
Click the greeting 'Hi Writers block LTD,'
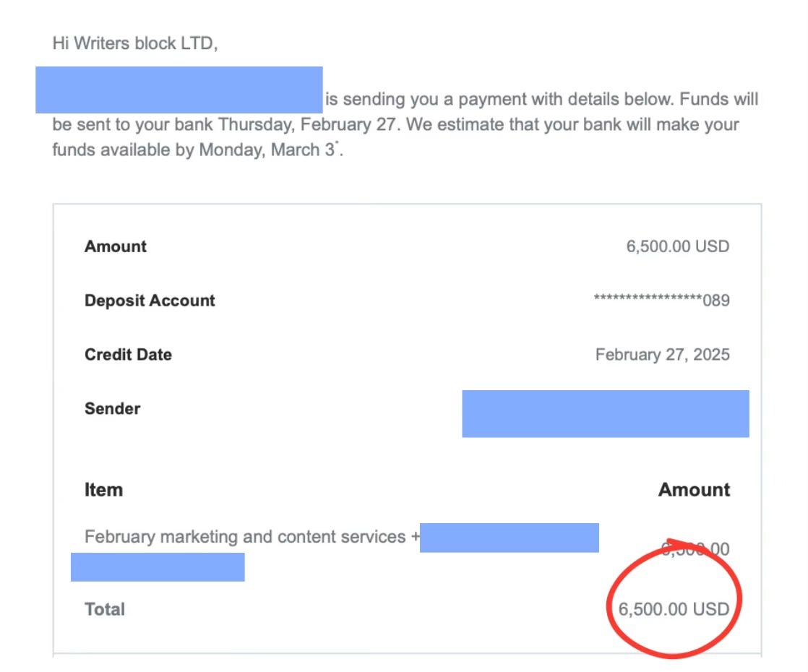pyautogui.click(x=135, y=43)
